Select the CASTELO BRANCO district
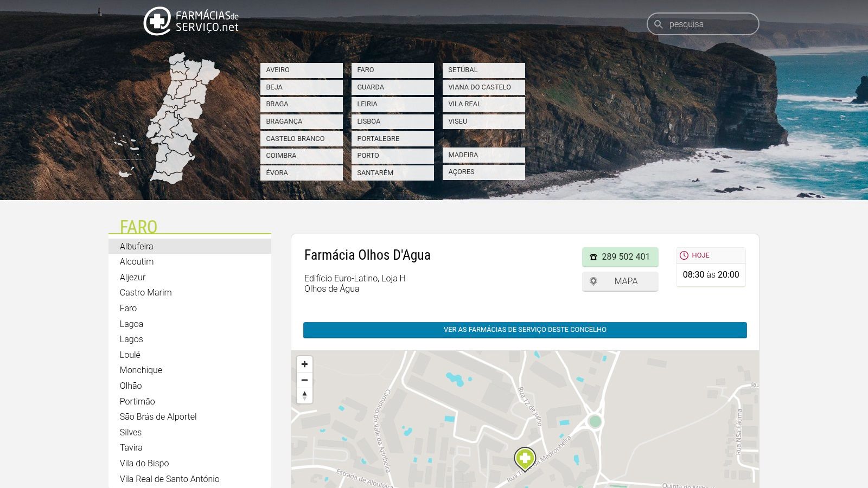868x488 pixels. click(x=301, y=139)
